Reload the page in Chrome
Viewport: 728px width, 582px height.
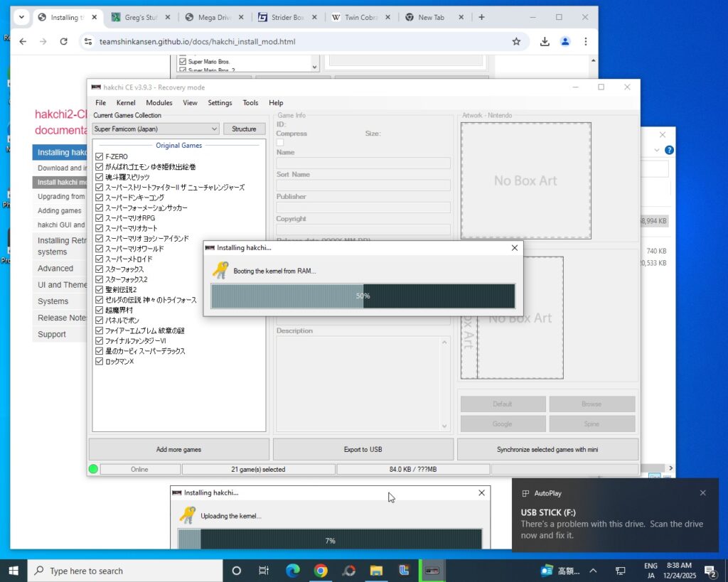click(63, 42)
